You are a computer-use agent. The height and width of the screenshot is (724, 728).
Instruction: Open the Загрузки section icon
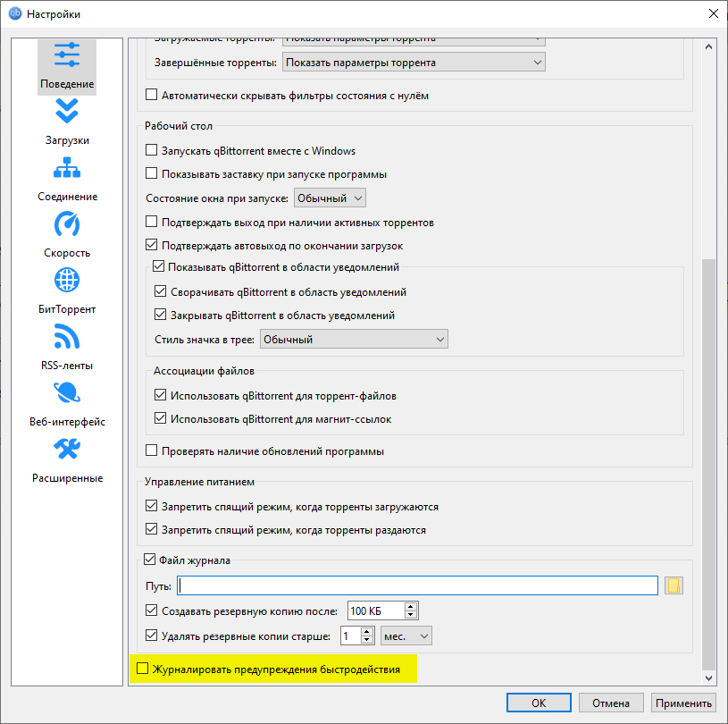click(x=67, y=111)
